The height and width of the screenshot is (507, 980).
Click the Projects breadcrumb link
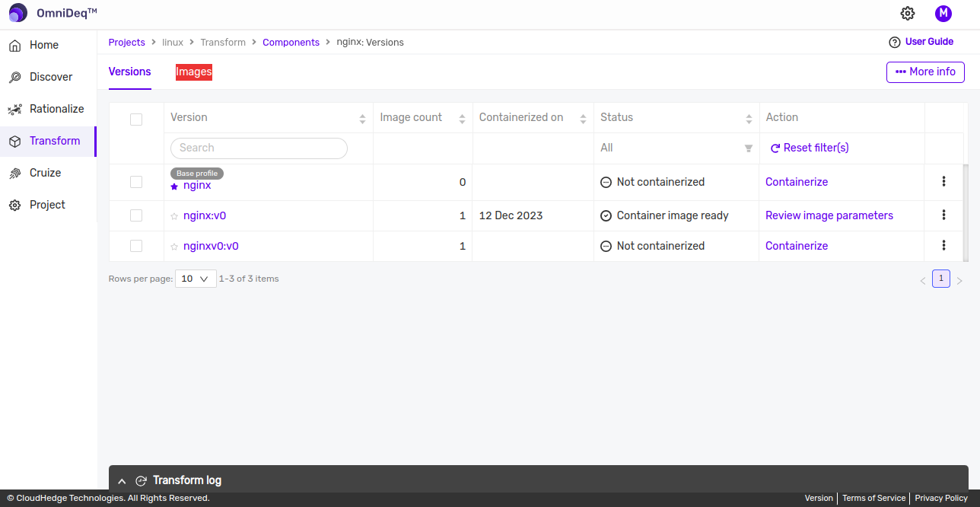(x=127, y=43)
